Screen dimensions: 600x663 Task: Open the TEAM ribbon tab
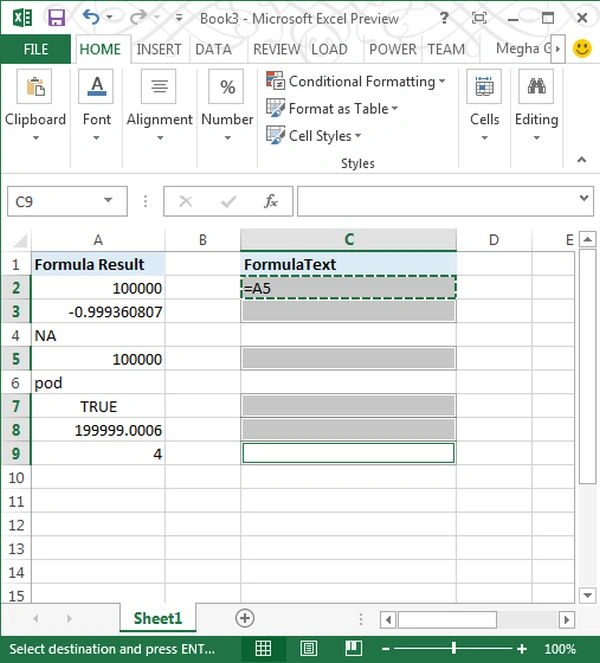[x=446, y=49]
